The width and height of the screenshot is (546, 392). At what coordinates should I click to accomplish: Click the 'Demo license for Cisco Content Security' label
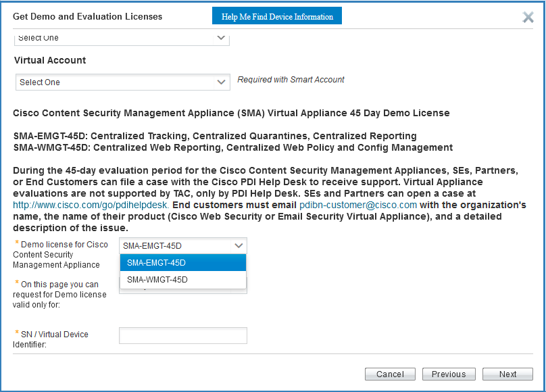(x=60, y=255)
